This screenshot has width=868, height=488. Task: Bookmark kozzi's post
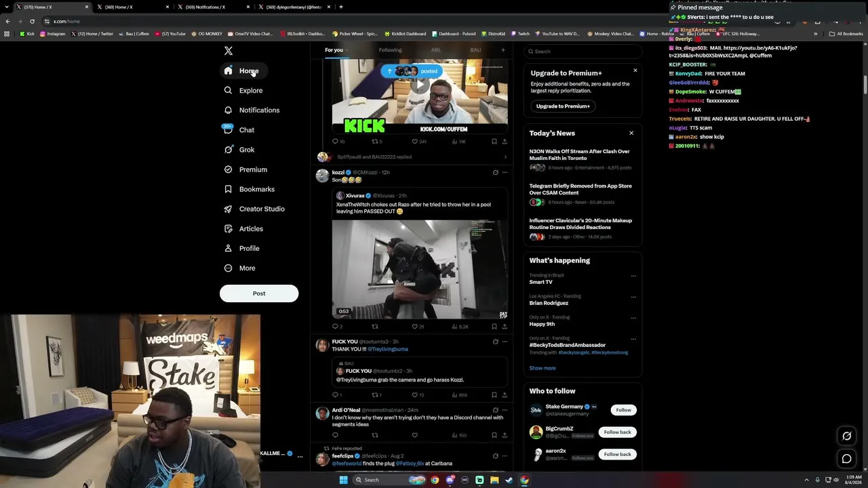tap(494, 327)
